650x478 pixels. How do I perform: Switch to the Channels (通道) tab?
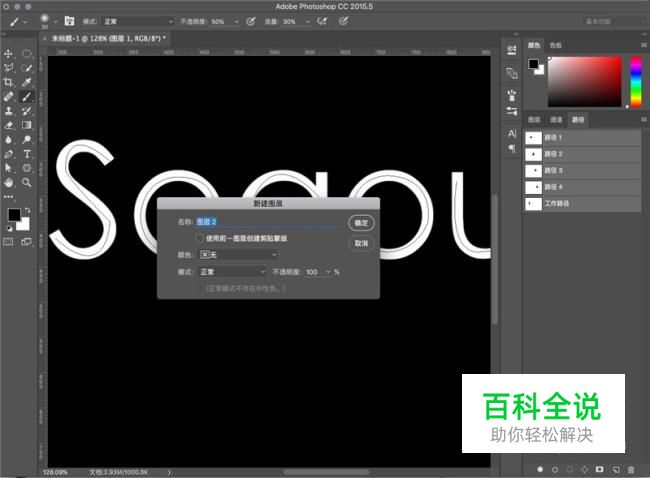click(x=556, y=120)
